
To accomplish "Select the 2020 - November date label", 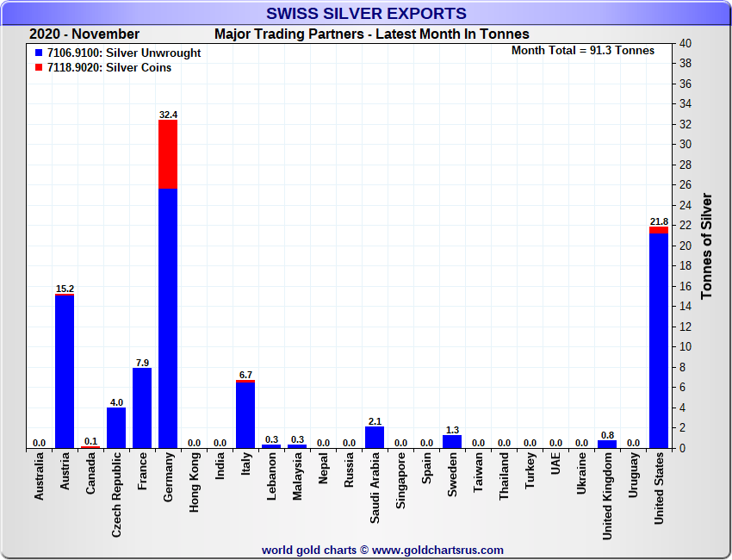I will point(84,34).
